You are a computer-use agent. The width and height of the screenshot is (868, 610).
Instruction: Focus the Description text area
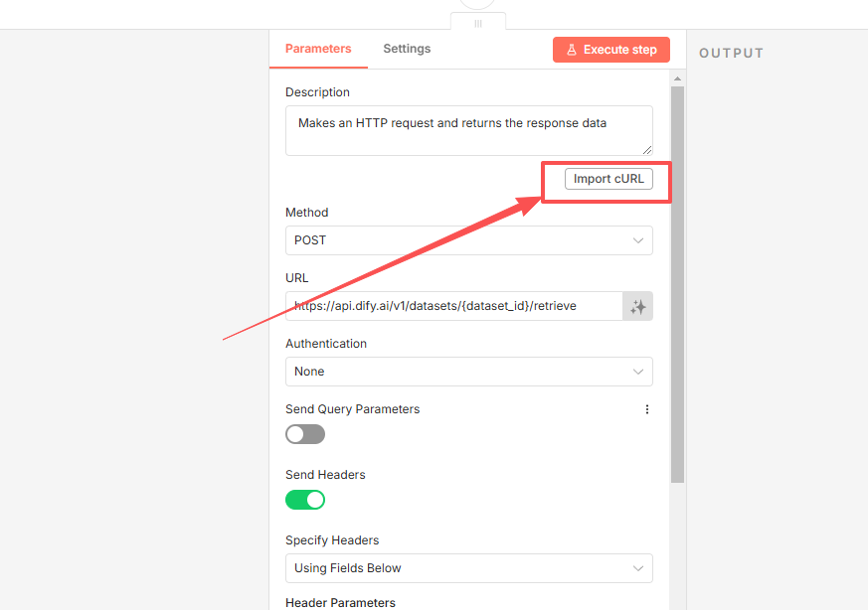(468, 130)
